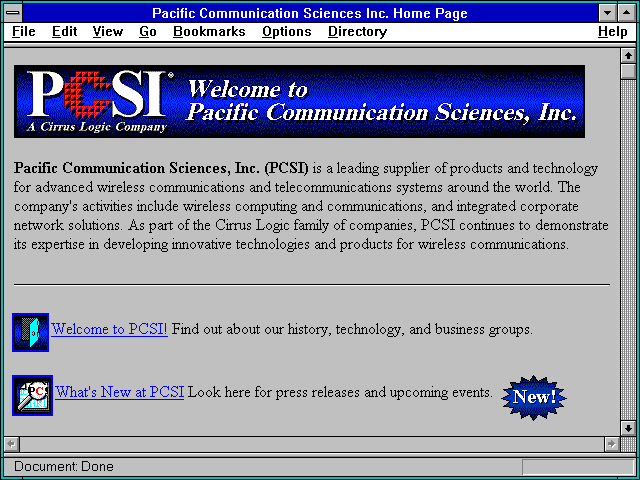
Task: Click the 'Document: Done' status text
Action: pyautogui.click(x=64, y=467)
